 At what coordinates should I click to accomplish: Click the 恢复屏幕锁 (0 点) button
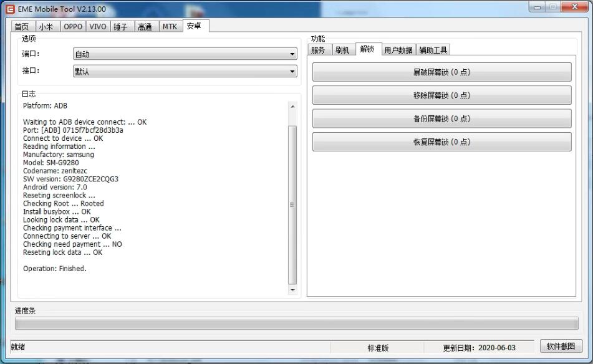point(441,141)
